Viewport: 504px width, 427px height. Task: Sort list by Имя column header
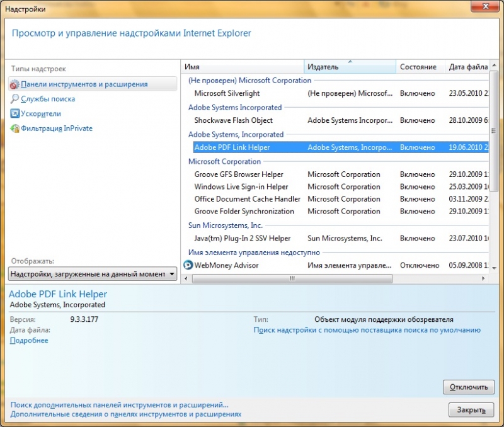tap(243, 67)
